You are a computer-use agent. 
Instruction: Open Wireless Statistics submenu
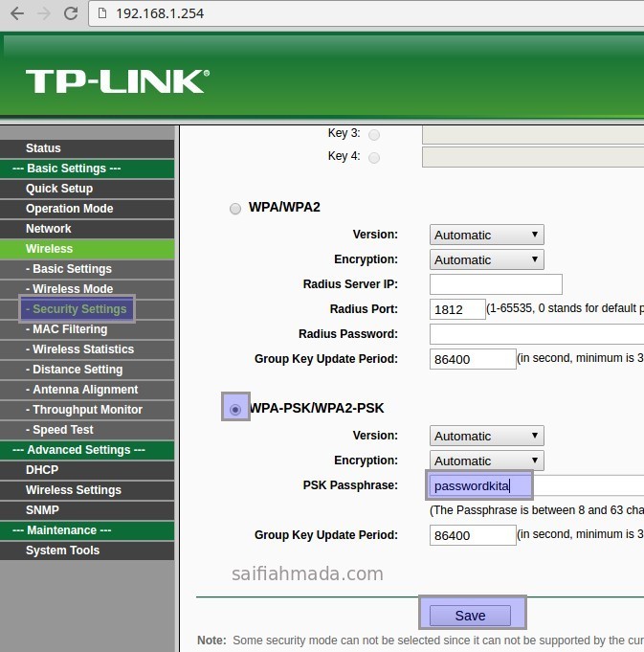pos(87,349)
